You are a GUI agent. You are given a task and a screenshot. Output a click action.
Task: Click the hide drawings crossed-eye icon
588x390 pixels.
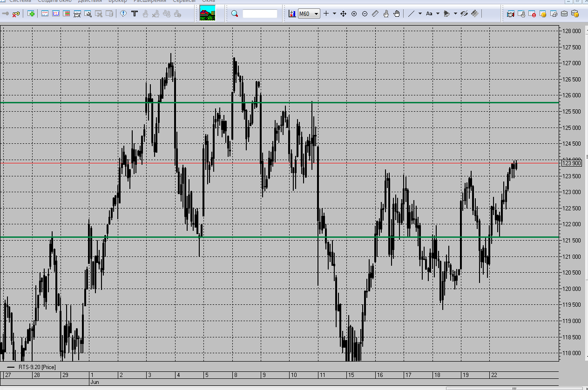pyautogui.click(x=464, y=14)
